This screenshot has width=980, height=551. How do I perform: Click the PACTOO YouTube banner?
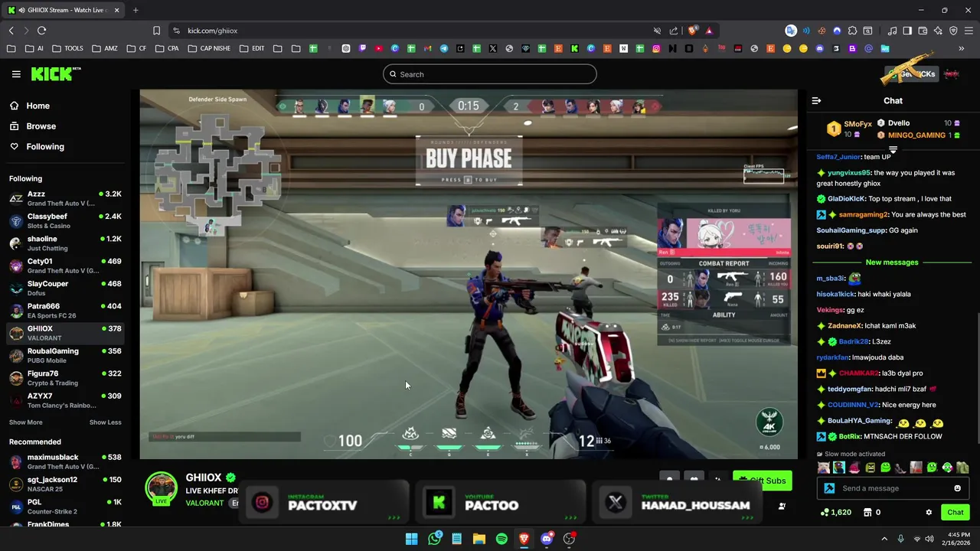pos(499,503)
